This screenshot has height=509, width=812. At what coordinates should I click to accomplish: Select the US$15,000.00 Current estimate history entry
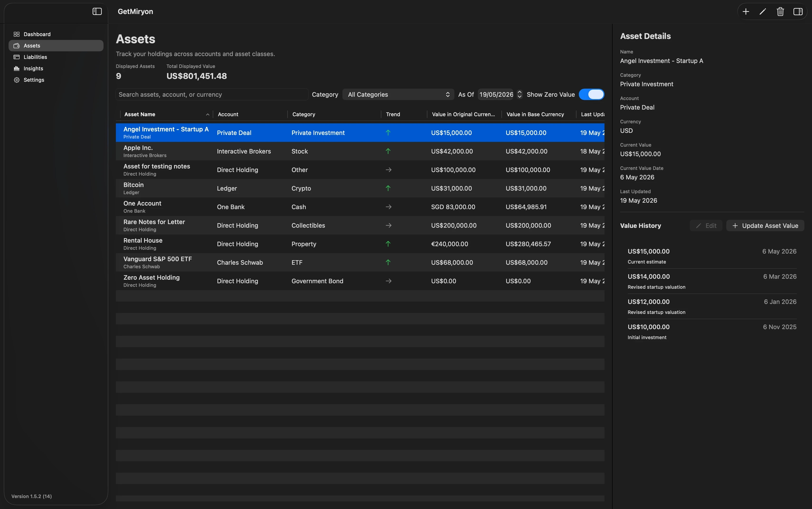[712, 256]
